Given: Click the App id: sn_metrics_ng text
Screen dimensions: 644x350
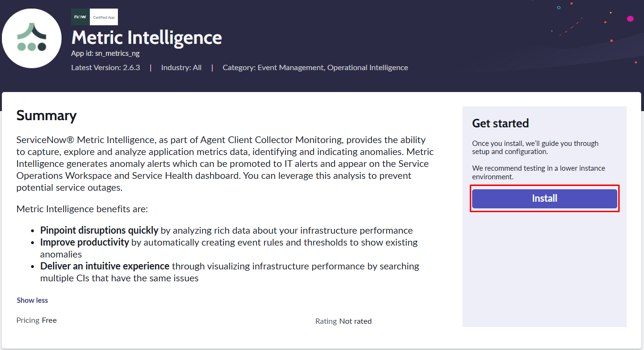Looking at the screenshot, I should pos(106,53).
